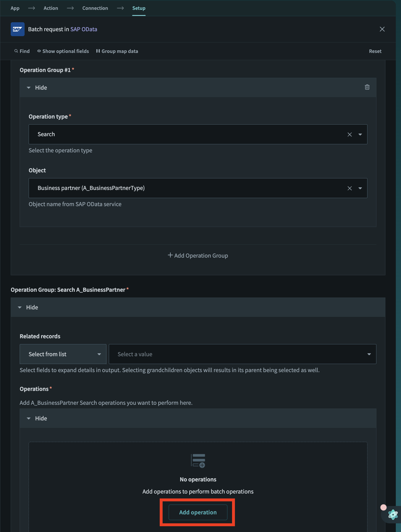Go to the App step tab

(15, 8)
